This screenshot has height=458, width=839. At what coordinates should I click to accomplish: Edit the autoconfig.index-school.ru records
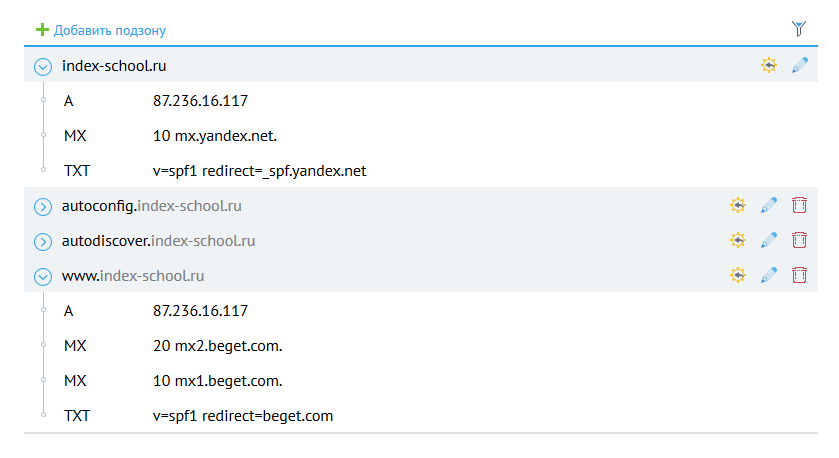tap(768, 206)
